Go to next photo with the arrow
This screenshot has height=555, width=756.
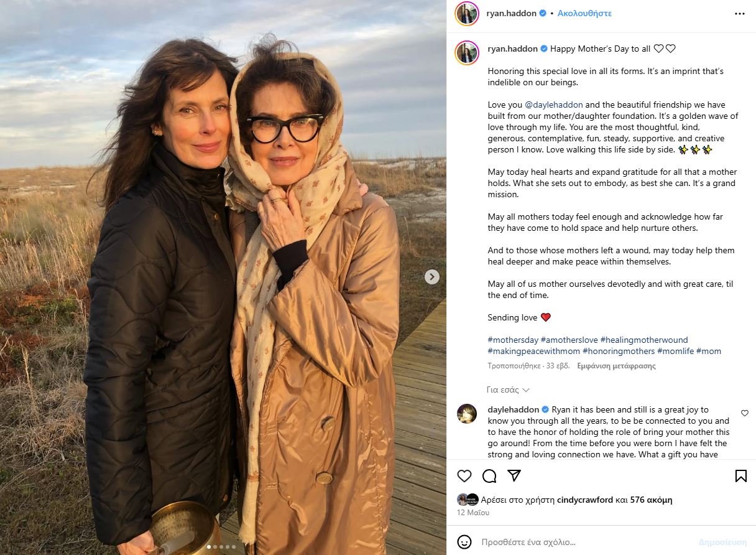432,277
